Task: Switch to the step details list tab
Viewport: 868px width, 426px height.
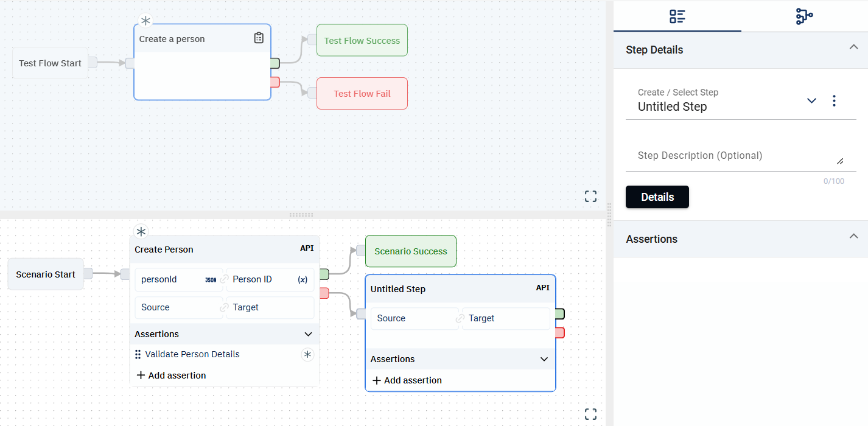Action: pyautogui.click(x=677, y=16)
